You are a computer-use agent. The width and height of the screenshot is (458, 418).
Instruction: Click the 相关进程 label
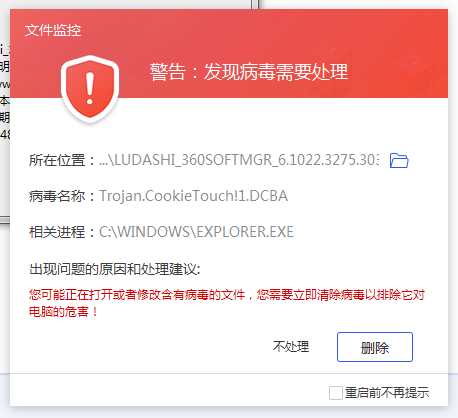click(57, 232)
